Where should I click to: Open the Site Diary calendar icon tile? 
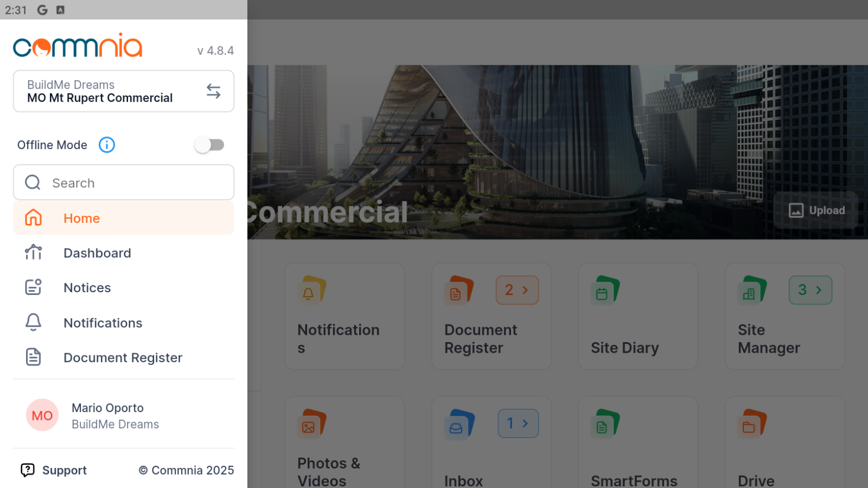605,290
